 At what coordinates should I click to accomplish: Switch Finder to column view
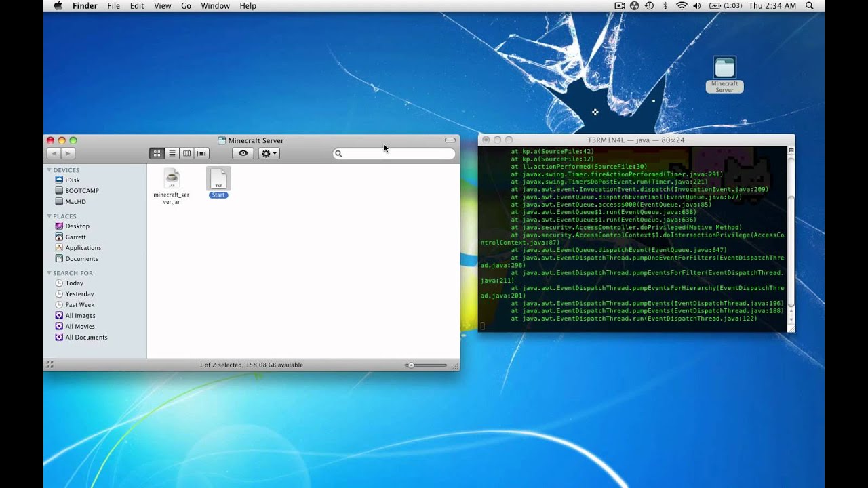click(x=186, y=154)
